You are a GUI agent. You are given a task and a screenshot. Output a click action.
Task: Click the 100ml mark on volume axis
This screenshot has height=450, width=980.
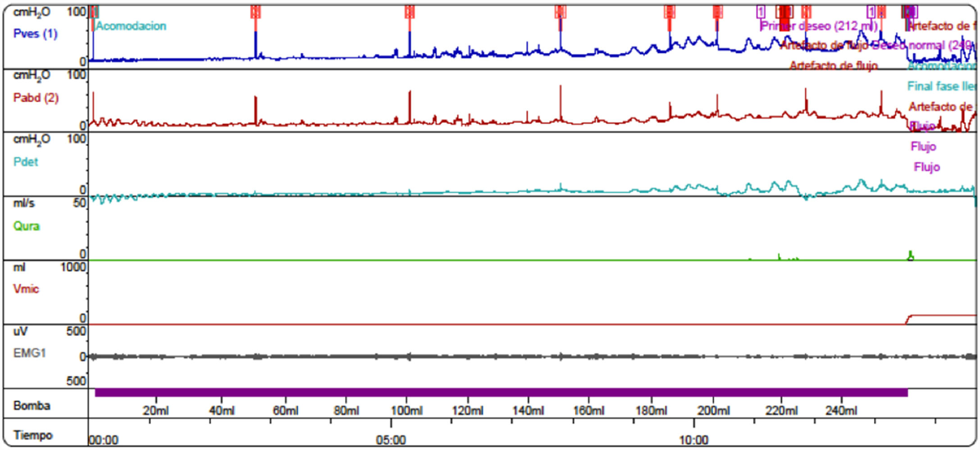tap(406, 411)
